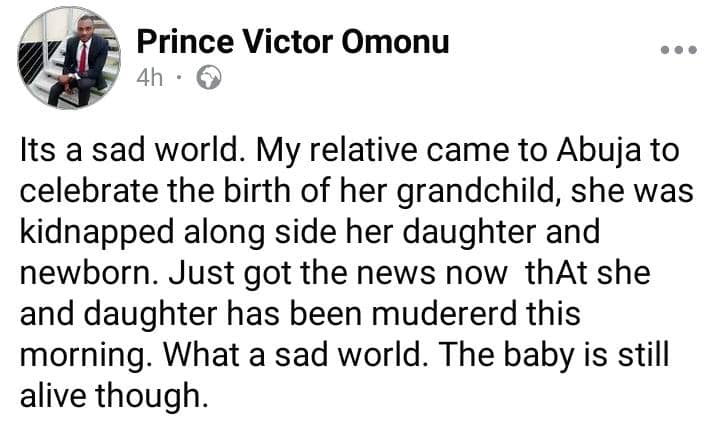Click the 4h post timestamp
This screenshot has width=720, height=434.
pos(149,78)
